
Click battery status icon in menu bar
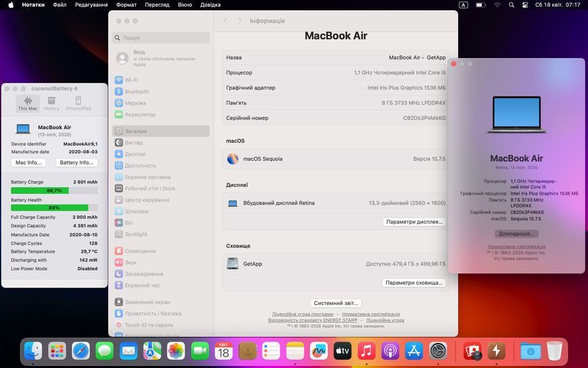pos(481,5)
